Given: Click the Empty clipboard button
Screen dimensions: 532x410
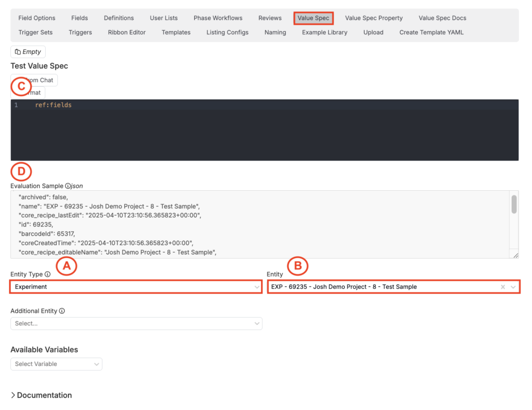Looking at the screenshot, I should click(x=28, y=51).
